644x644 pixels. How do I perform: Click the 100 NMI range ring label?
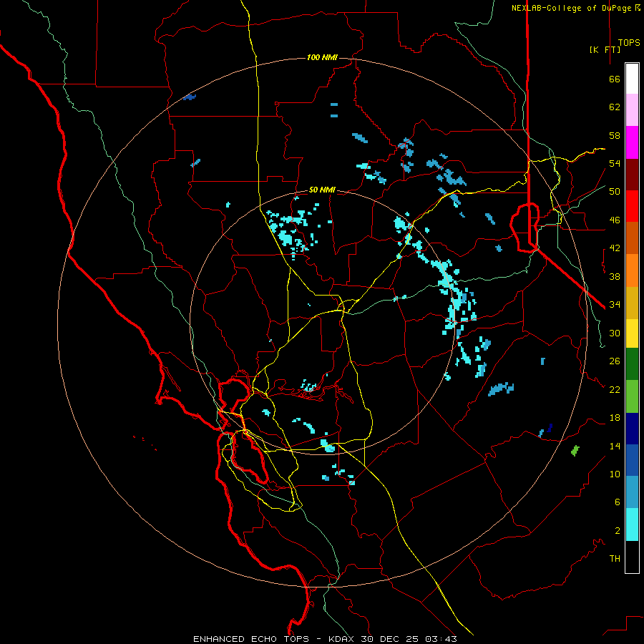tap(322, 57)
